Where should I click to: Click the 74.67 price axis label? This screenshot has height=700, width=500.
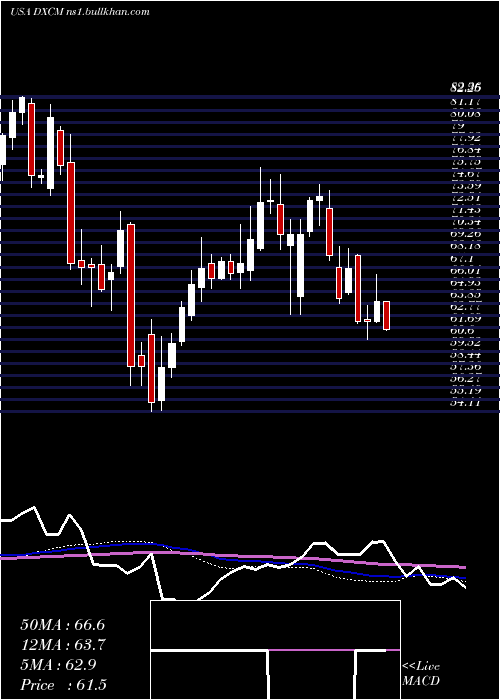pos(465,174)
